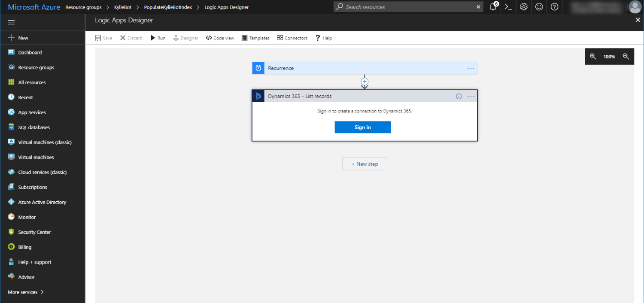This screenshot has height=303, width=644.
Task: Click the Billing circle icon
Action: pos(11,247)
